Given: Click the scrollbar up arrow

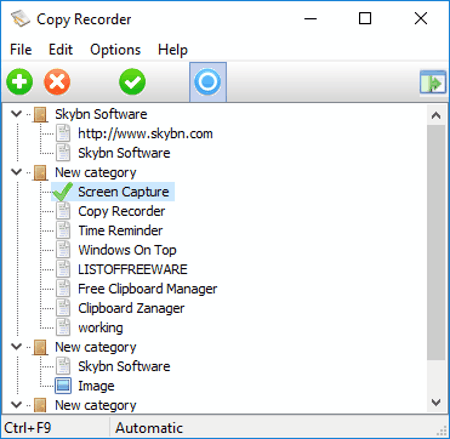Looking at the screenshot, I should [436, 115].
